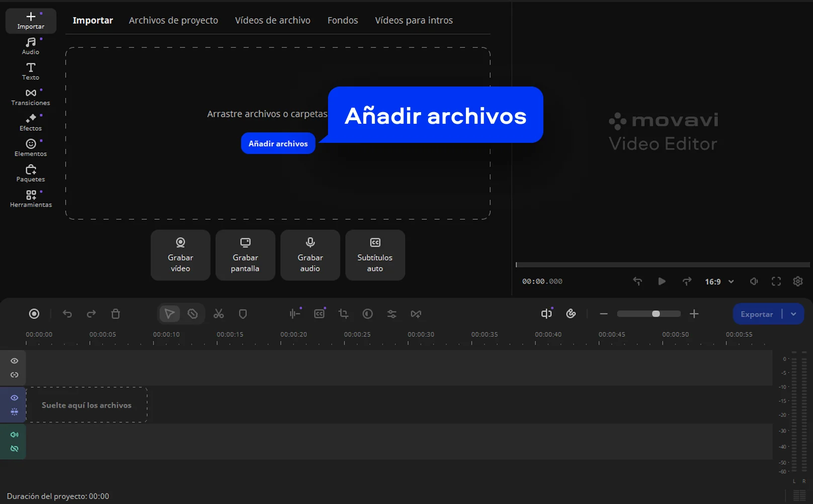The image size is (813, 504).
Task: Switch to the Fondos tab
Action: (x=343, y=20)
